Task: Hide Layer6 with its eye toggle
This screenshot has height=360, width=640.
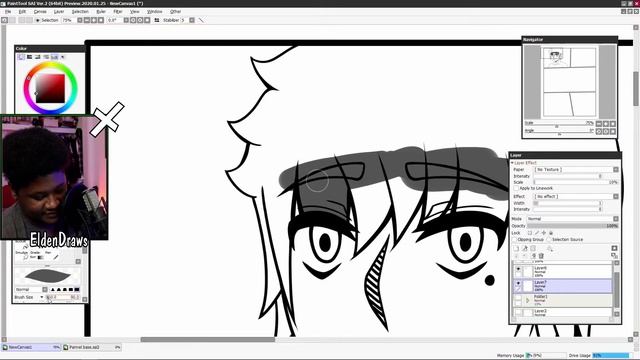Action: coord(518,269)
